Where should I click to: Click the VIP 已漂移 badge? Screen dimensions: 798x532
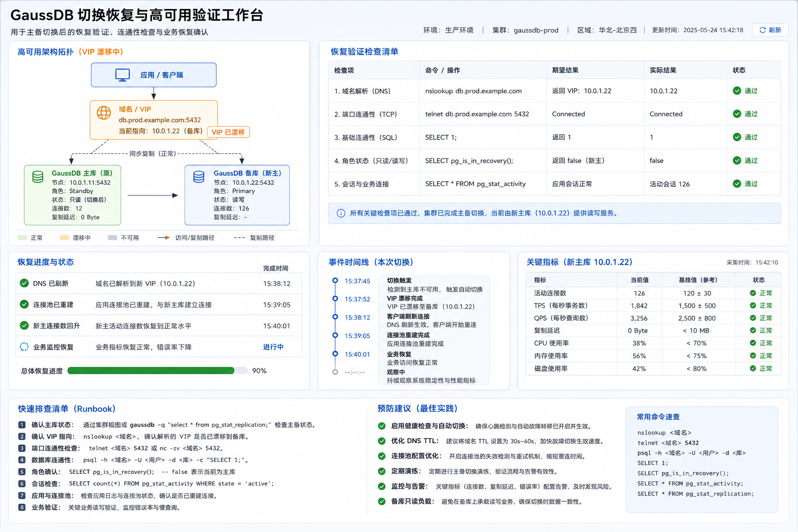228,132
